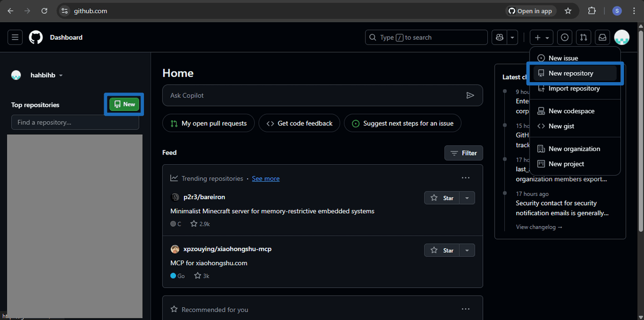
Task: View pull requests via the header icon
Action: click(583, 37)
